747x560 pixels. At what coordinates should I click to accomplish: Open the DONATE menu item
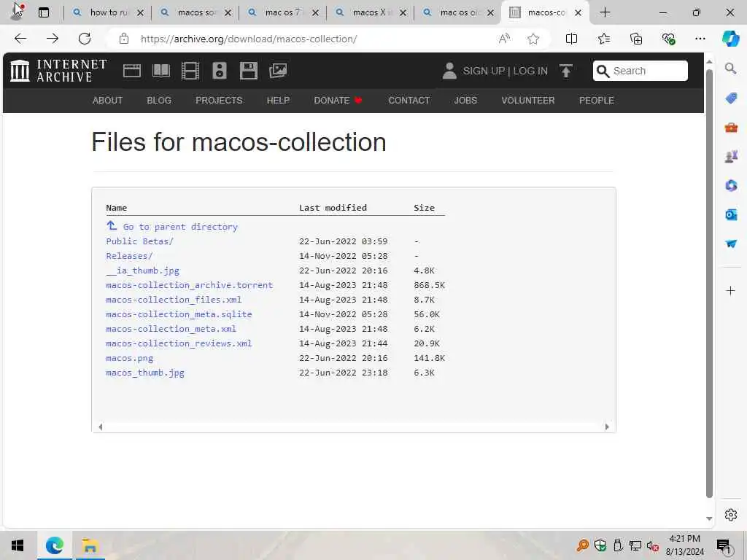(338, 101)
